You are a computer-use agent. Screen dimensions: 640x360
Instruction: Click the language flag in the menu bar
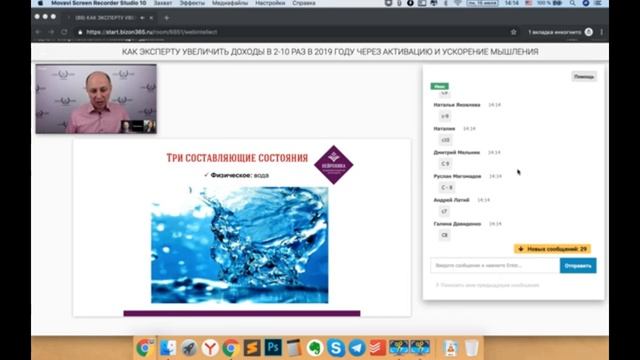pos(528,3)
